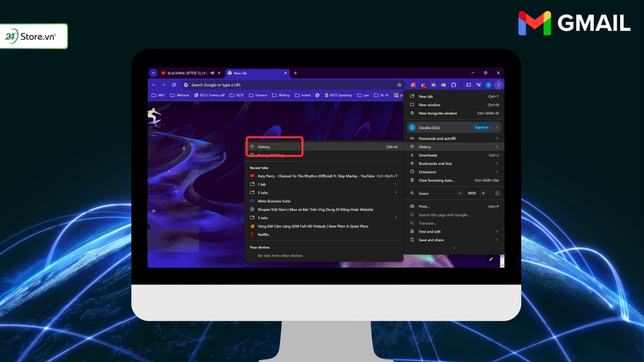Reload the page

point(174,85)
